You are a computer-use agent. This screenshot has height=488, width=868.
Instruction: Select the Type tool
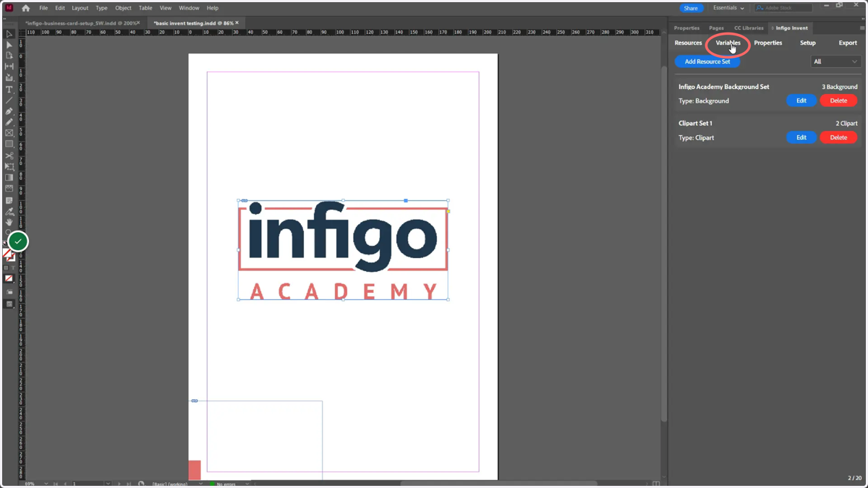(x=9, y=90)
